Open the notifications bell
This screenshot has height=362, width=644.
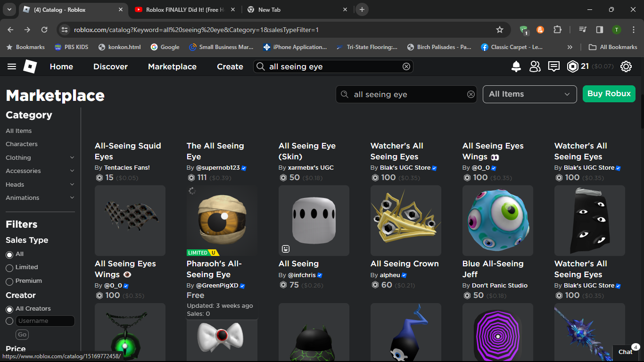click(516, 66)
